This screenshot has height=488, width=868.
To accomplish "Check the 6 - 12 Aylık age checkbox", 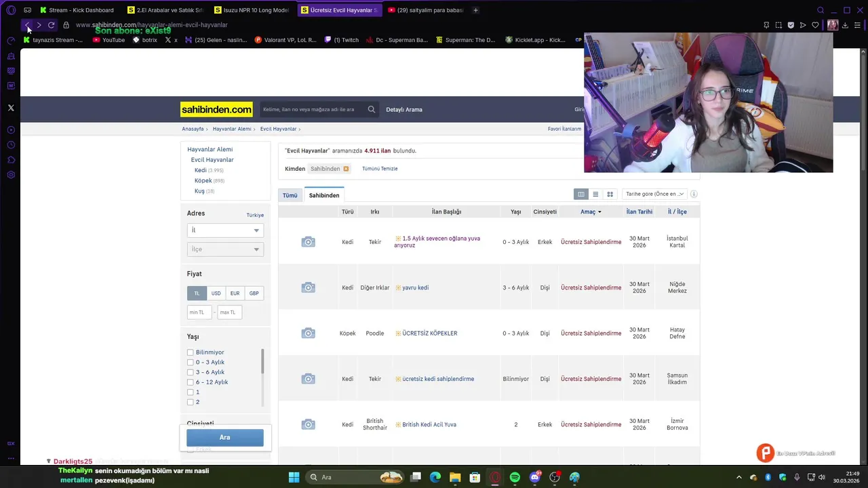I will click(x=190, y=382).
